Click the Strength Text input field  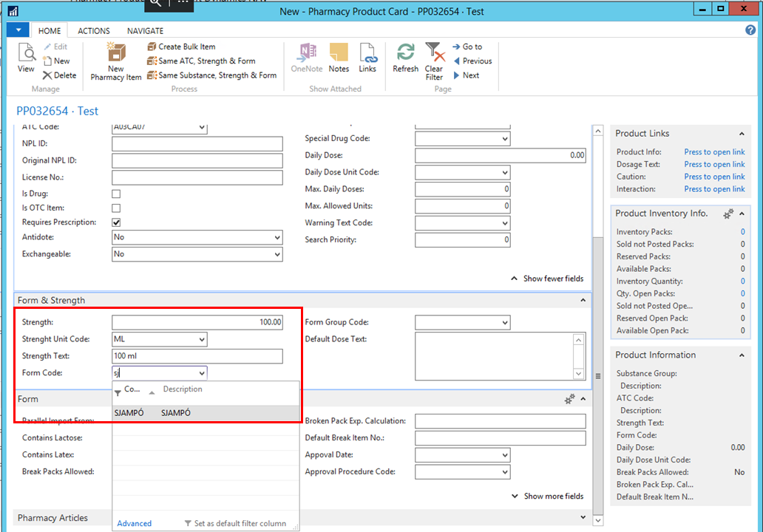197,357
